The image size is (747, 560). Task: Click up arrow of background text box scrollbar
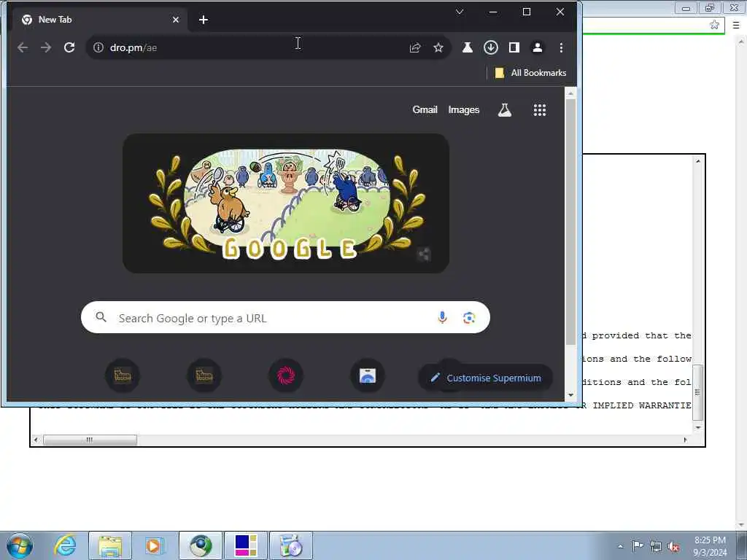(698, 161)
